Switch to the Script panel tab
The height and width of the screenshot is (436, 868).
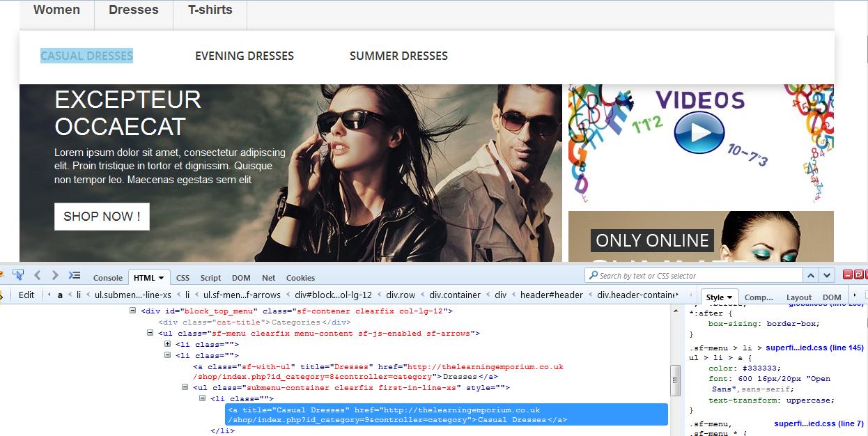pyautogui.click(x=210, y=278)
